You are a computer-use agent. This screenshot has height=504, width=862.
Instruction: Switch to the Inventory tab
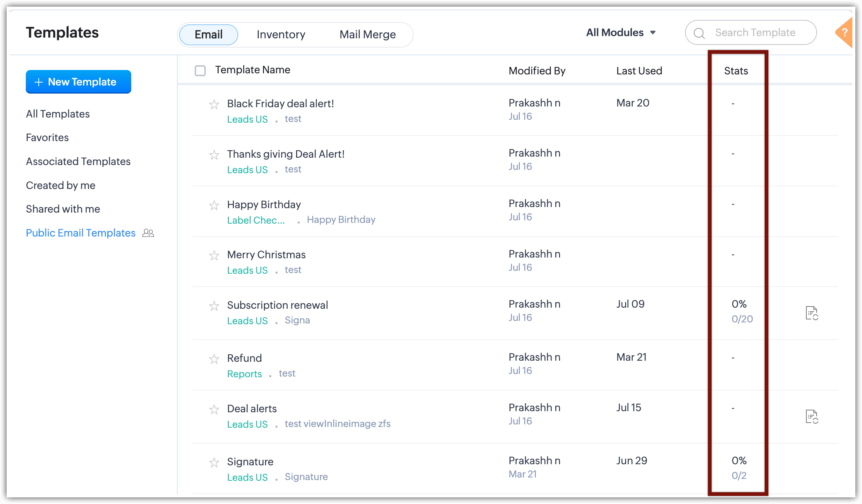[281, 35]
